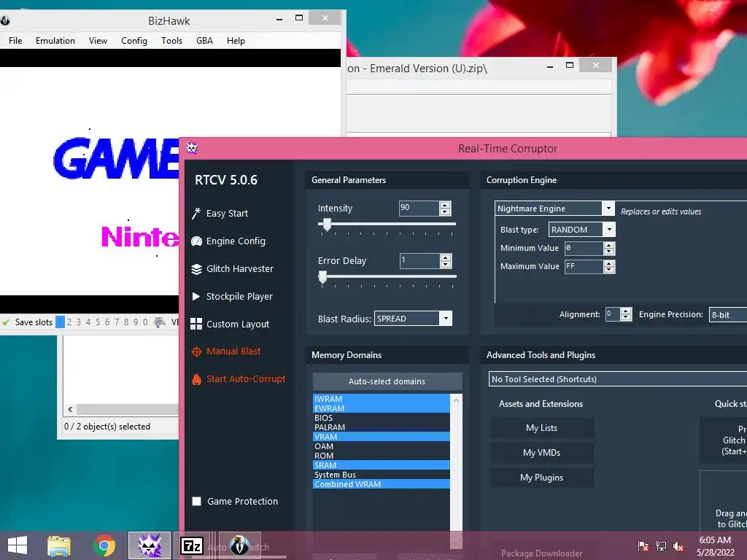Open Easy Start wand in RTC sidebar
The image size is (747, 560).
point(220,214)
